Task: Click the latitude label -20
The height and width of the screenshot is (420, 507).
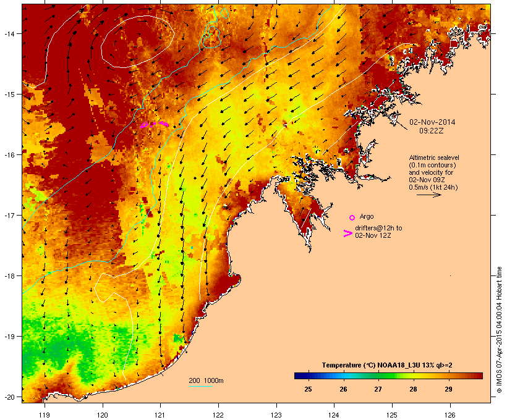Action: (9, 397)
